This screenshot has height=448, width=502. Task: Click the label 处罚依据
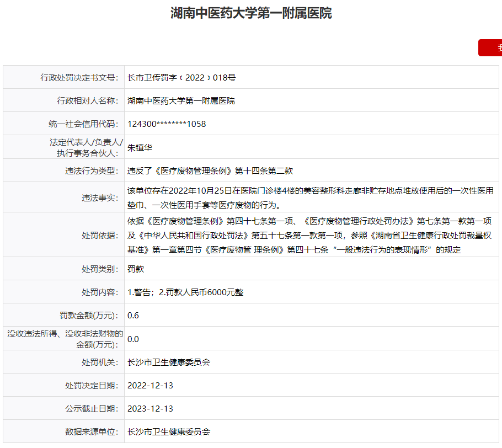[100, 236]
